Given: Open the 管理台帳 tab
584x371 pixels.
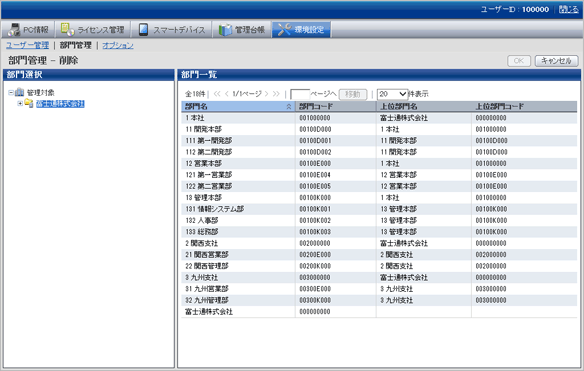Looking at the screenshot, I should [242, 29].
